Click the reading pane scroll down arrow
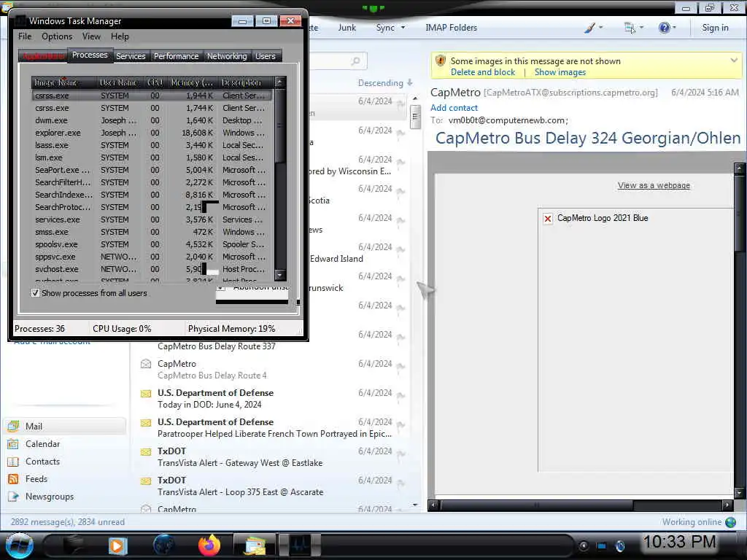The image size is (747, 560). (740, 492)
